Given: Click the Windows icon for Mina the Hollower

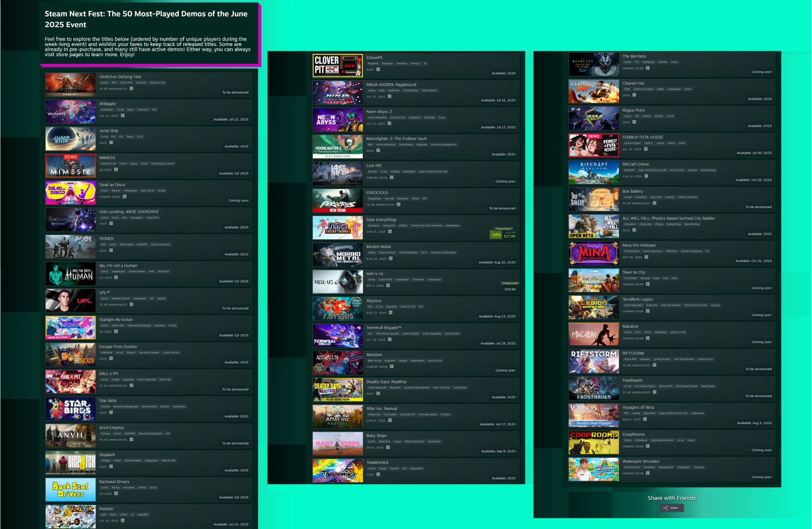Looking at the screenshot, I should pos(646,257).
